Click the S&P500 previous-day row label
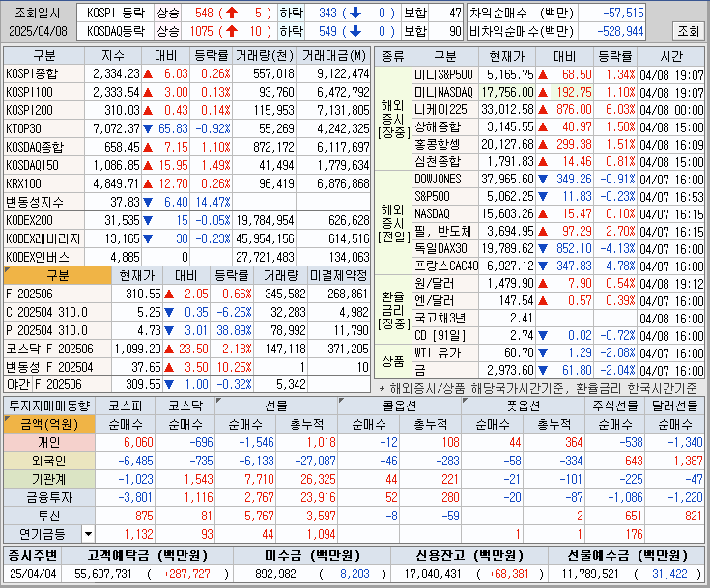Viewport: 710px width, 588px height. (x=445, y=196)
